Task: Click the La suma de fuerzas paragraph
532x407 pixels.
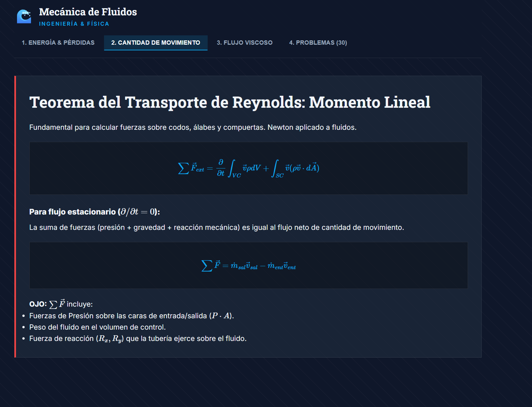Action: 216,228
